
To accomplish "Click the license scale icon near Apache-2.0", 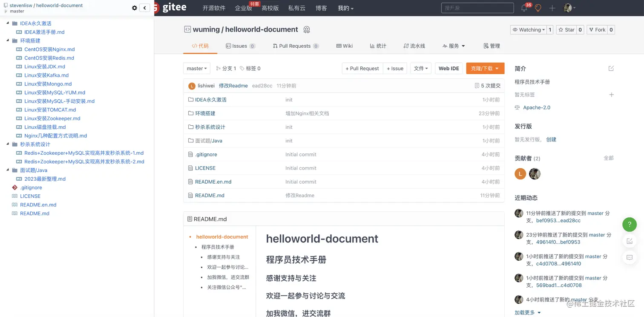I will pos(517,107).
